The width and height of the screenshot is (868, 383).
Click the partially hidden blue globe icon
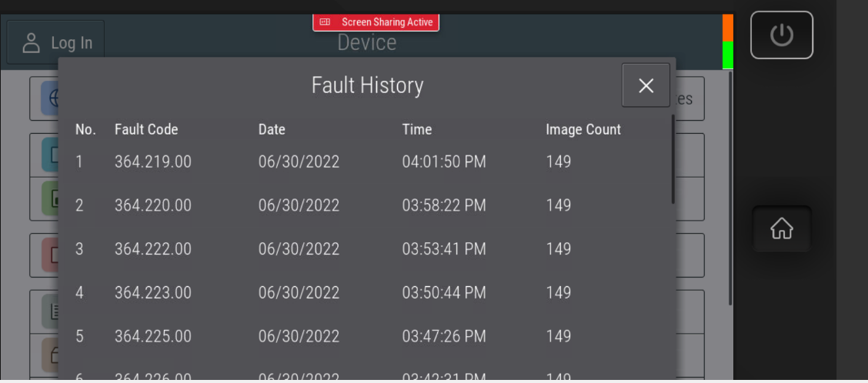(52, 99)
